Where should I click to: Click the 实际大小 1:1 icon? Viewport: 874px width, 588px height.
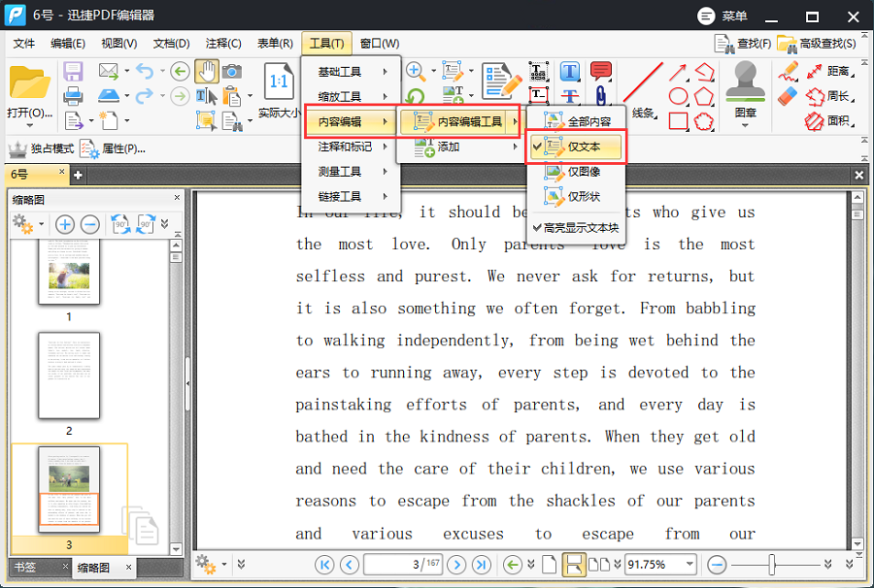point(279,82)
